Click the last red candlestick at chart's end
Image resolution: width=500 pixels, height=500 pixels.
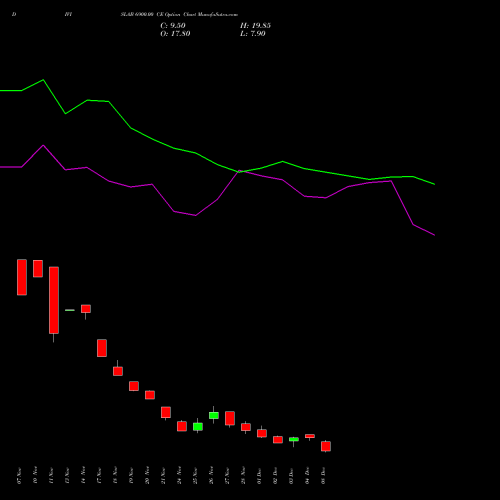click(326, 446)
